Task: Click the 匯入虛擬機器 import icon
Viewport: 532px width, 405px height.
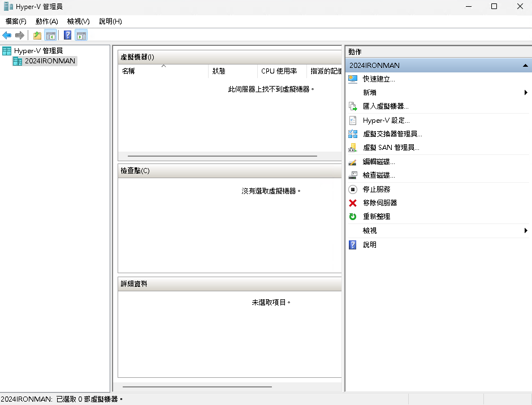Action: (353, 106)
